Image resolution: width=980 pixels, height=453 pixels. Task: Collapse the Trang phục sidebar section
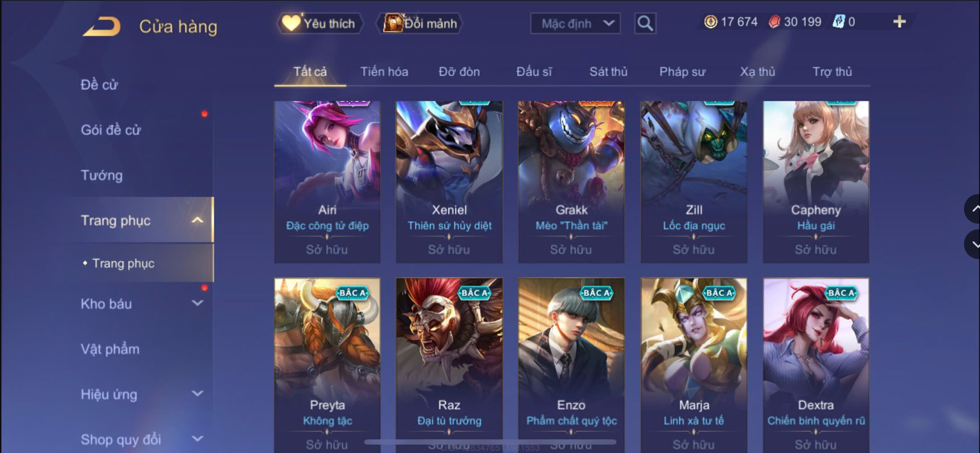[x=197, y=220]
